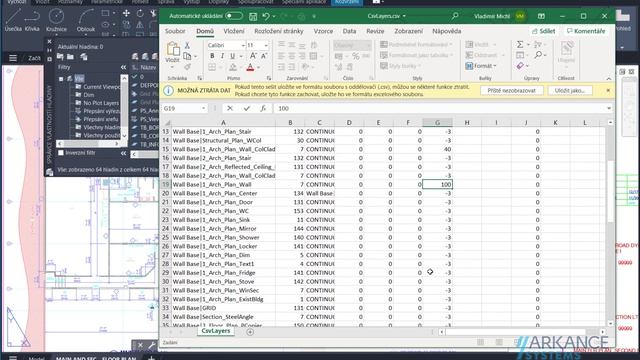Image resolution: width=640 pixels, height=360 pixels.
Task: Apply italic formatting
Action: coord(222,56)
